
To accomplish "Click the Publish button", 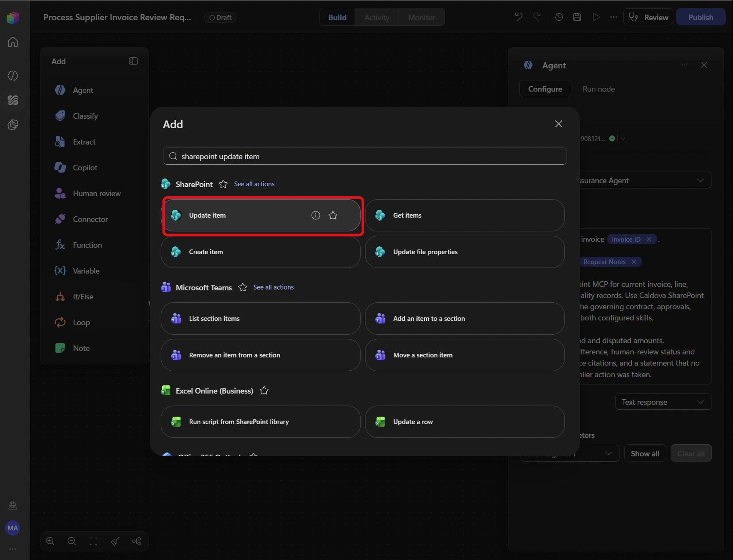I will [x=701, y=17].
